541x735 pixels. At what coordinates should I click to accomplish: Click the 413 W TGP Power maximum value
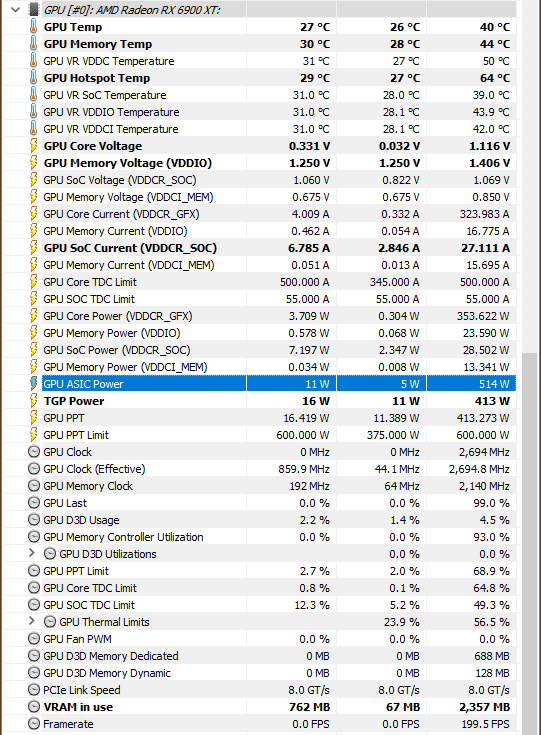tap(492, 401)
